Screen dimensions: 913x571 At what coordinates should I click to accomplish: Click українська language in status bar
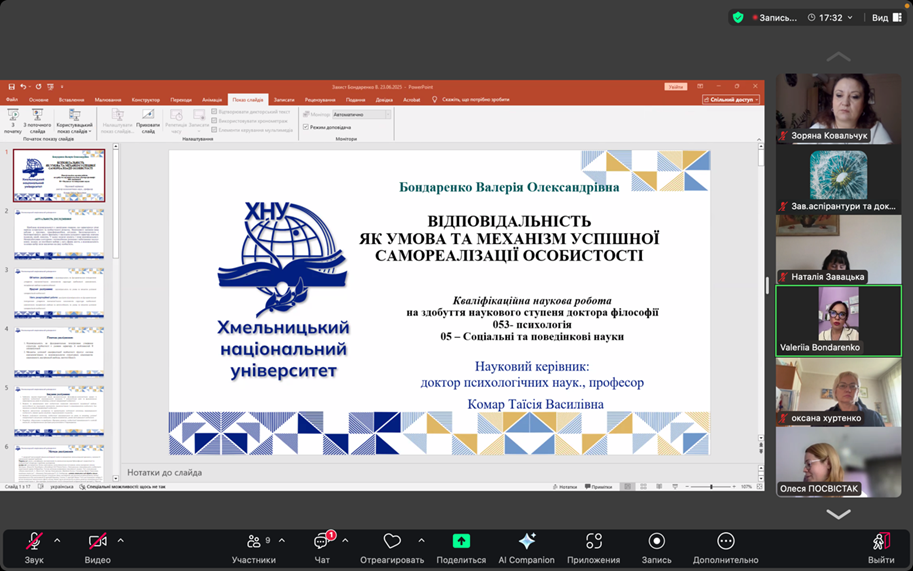(61, 487)
